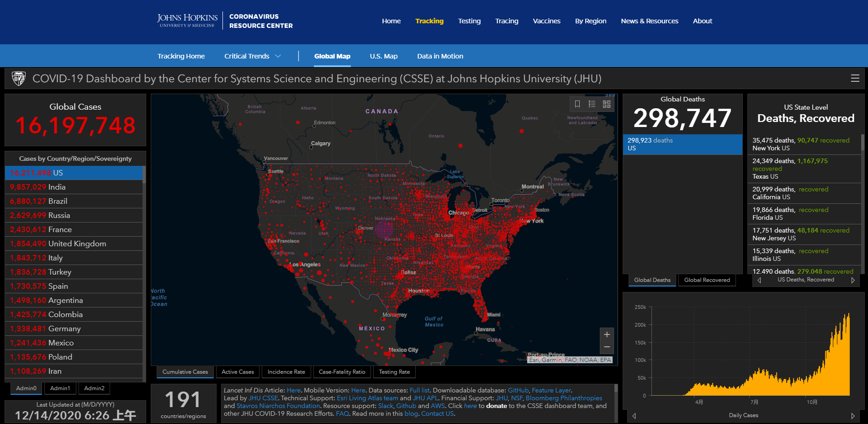Switch map to Active Cases

tap(238, 372)
